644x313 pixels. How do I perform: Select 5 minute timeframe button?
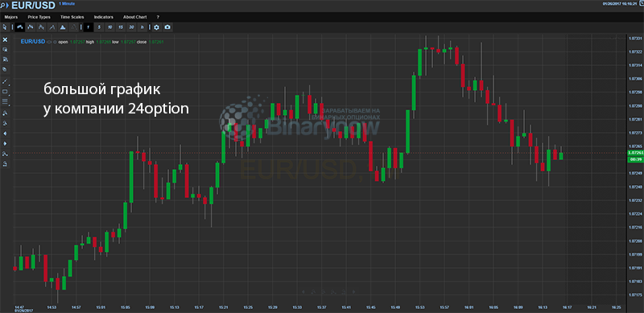click(99, 27)
